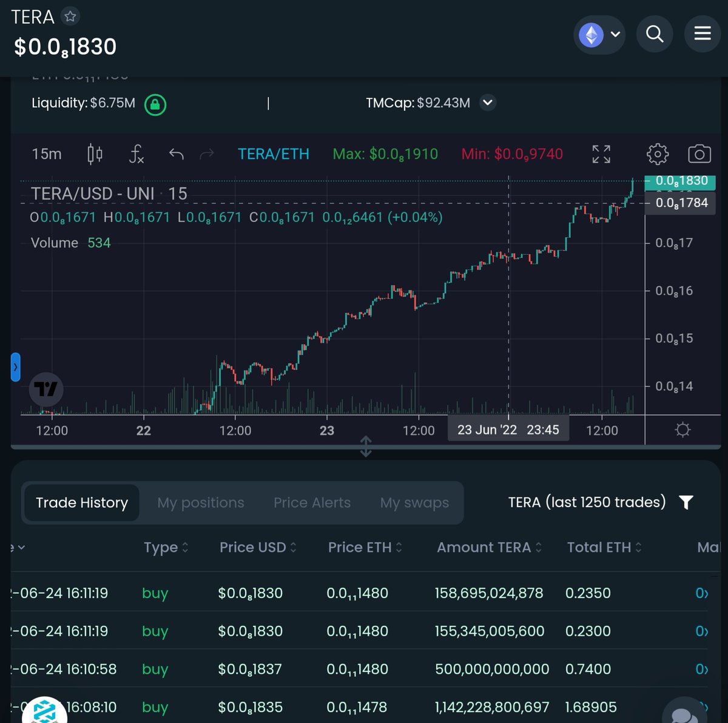
Task: Change the 15m chart interval
Action: [47, 154]
